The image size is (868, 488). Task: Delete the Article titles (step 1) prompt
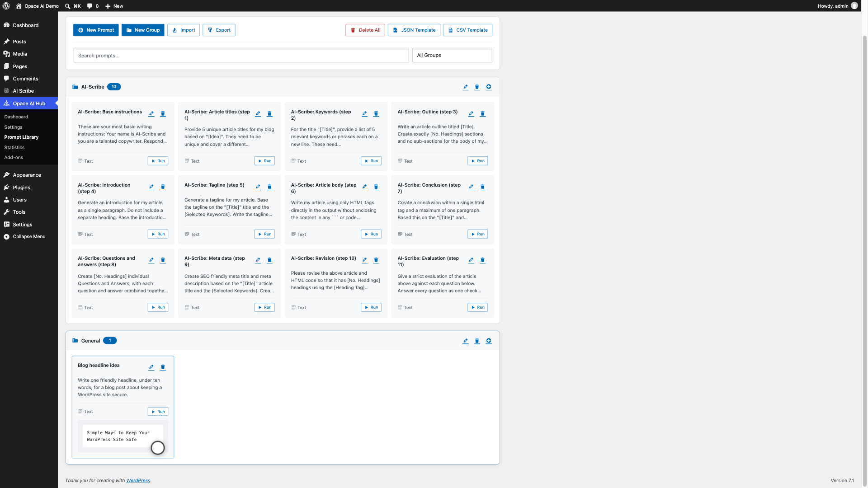[269, 114]
